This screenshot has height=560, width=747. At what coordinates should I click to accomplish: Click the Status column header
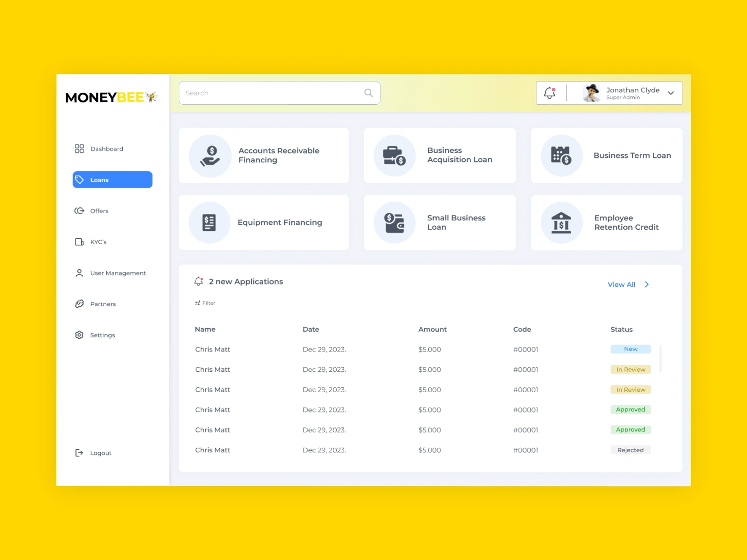pos(622,329)
